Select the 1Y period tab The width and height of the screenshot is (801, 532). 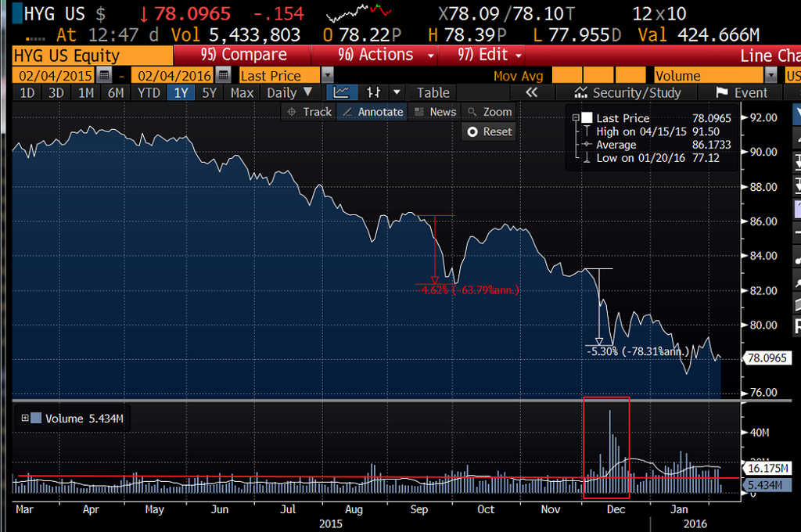[181, 92]
